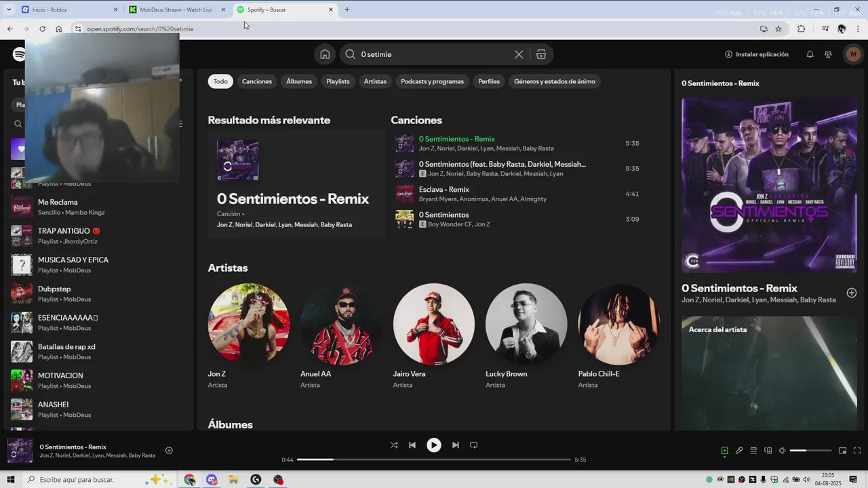Open browser media control icon

click(825, 29)
